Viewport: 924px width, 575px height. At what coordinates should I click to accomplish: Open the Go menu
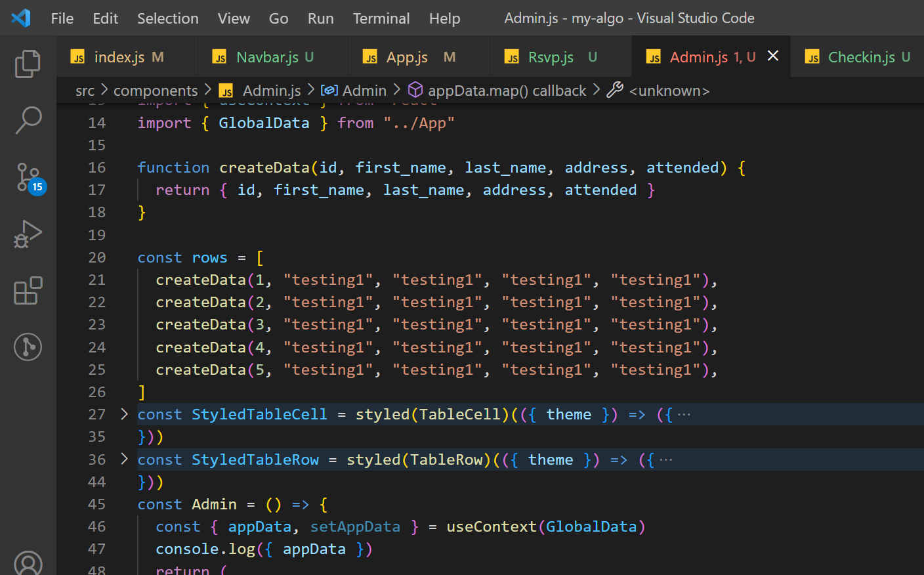click(x=279, y=18)
